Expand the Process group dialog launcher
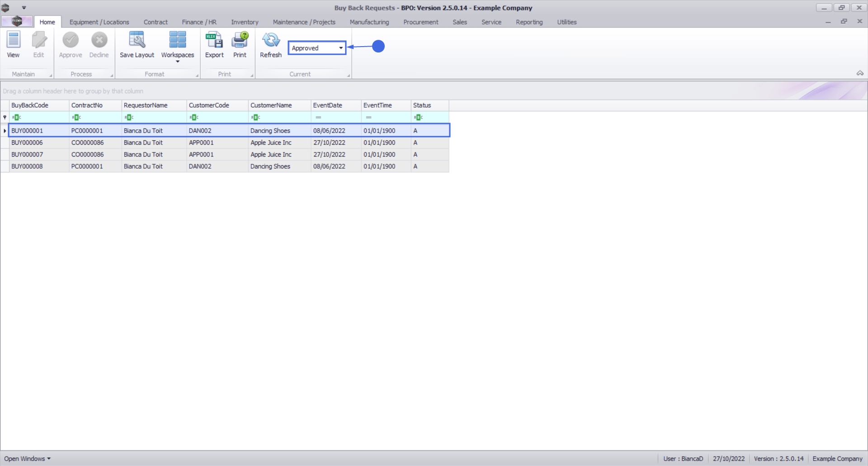This screenshot has height=466, width=868. click(112, 76)
